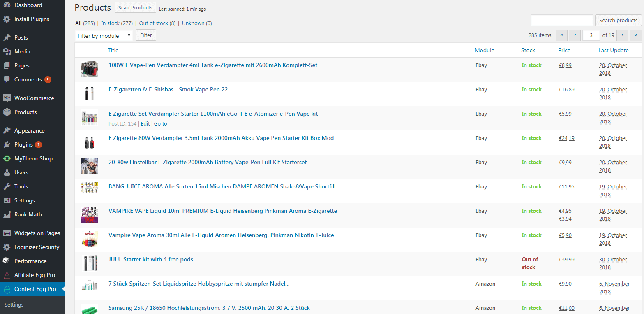Go to previous page of products
The height and width of the screenshot is (314, 644).
(575, 35)
